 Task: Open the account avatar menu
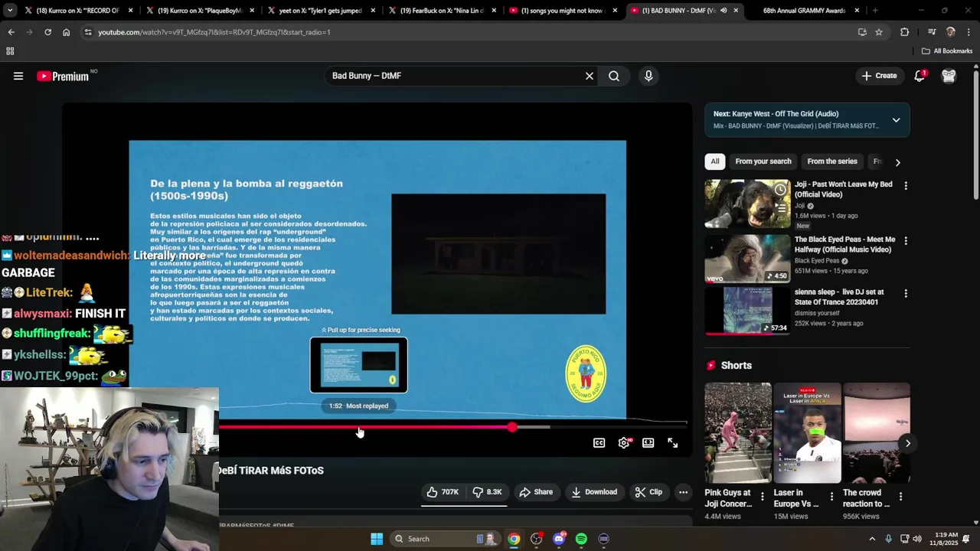point(949,76)
